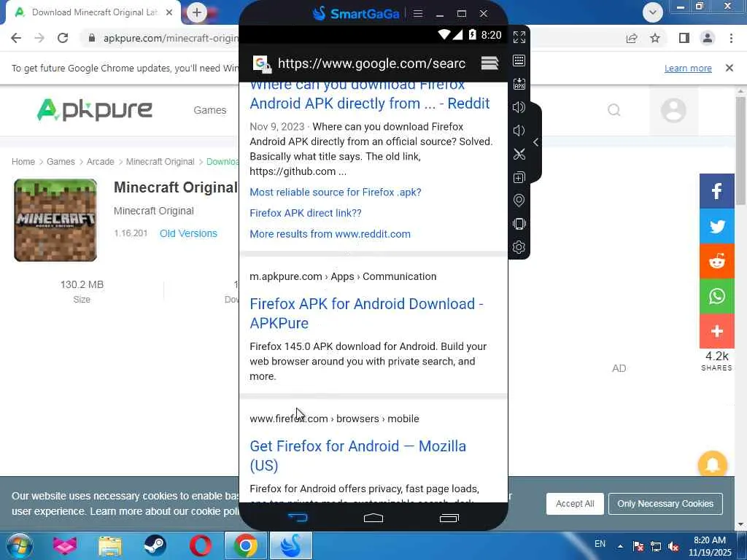Tap the Android back navigation button

[x=298, y=518]
